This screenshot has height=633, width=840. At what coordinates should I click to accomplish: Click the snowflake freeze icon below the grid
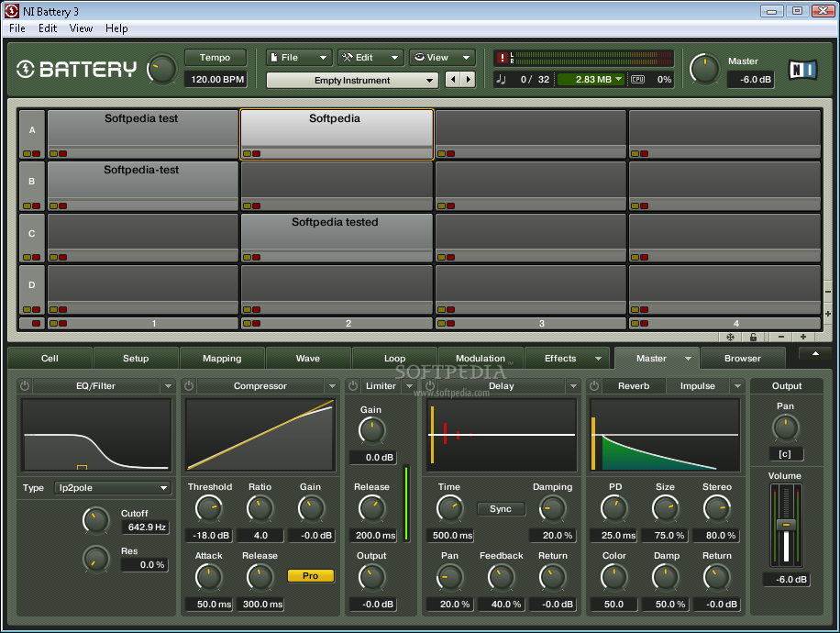coord(730,337)
